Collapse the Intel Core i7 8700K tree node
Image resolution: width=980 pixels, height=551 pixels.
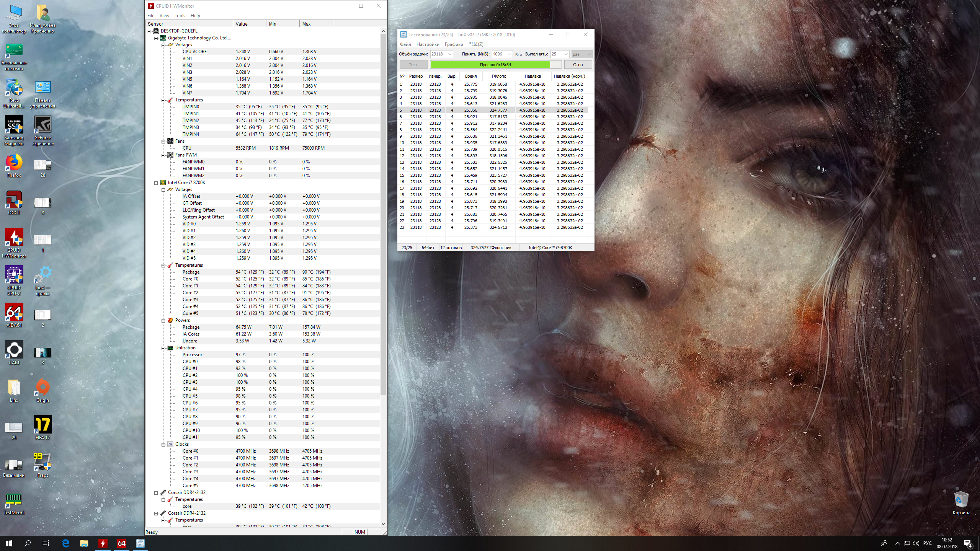pos(156,183)
